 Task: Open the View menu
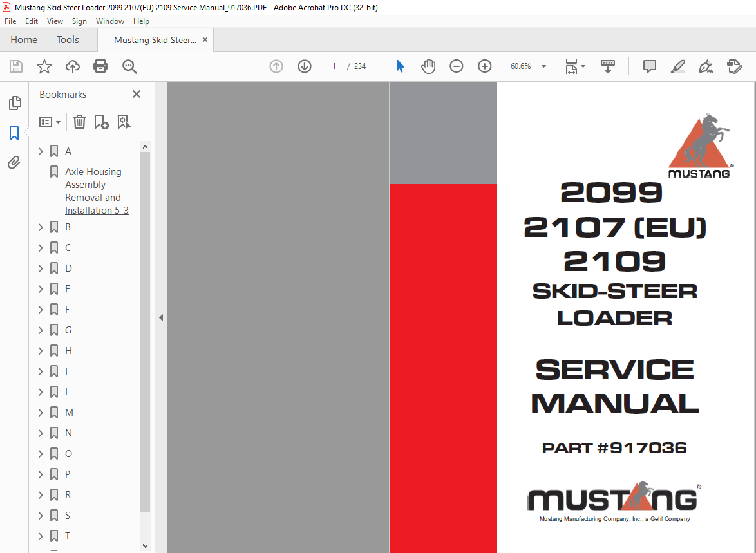click(55, 21)
